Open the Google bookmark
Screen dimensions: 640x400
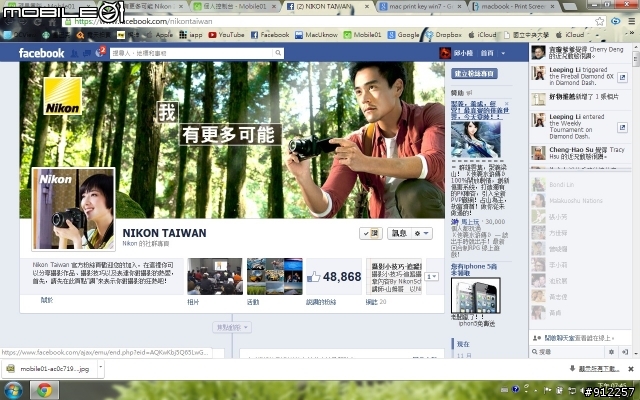(403, 35)
